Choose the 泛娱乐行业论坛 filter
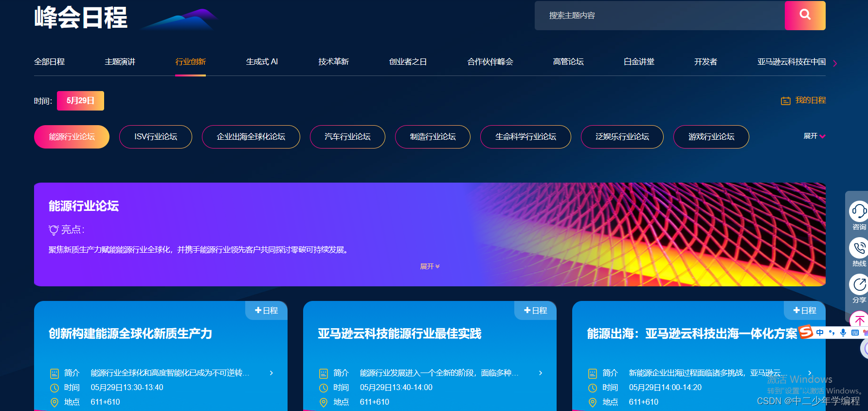Viewport: 868px width, 411px height. pyautogui.click(x=622, y=137)
